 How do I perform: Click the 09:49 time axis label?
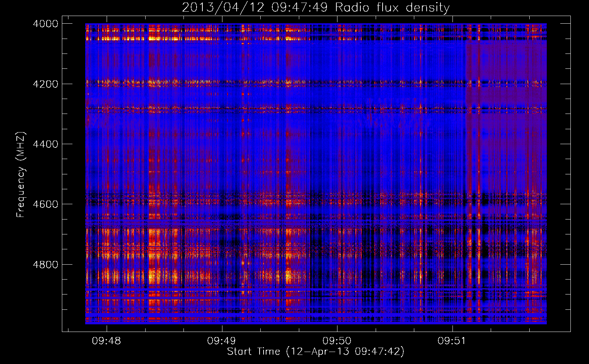tap(222, 341)
